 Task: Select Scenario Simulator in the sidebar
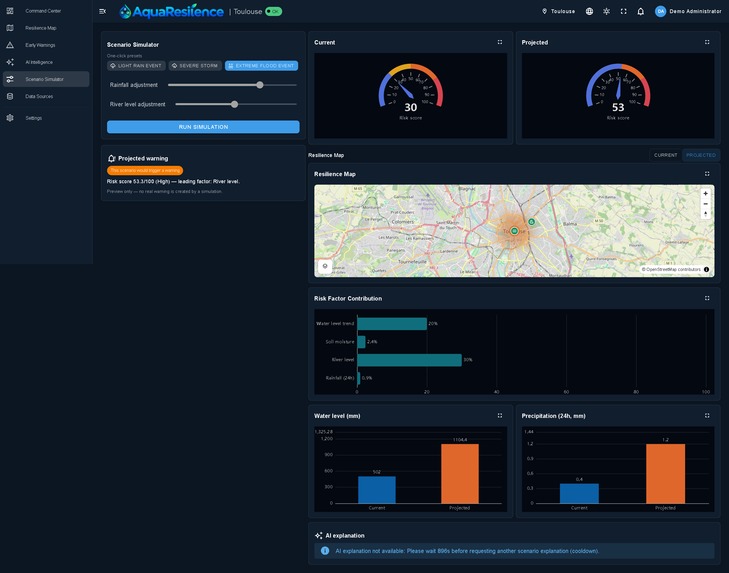tap(46, 79)
